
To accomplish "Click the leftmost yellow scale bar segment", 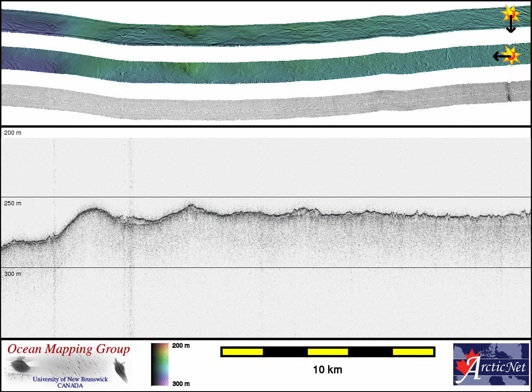I will (243, 352).
